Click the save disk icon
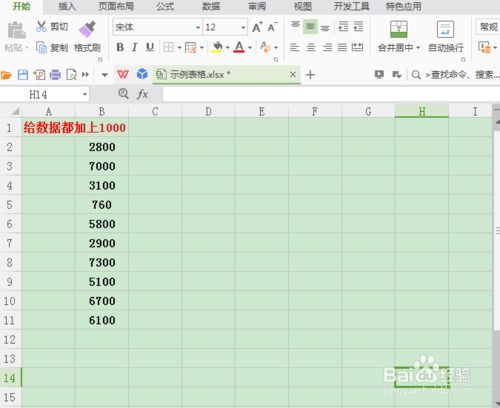The height and width of the screenshot is (408, 500). (23, 75)
